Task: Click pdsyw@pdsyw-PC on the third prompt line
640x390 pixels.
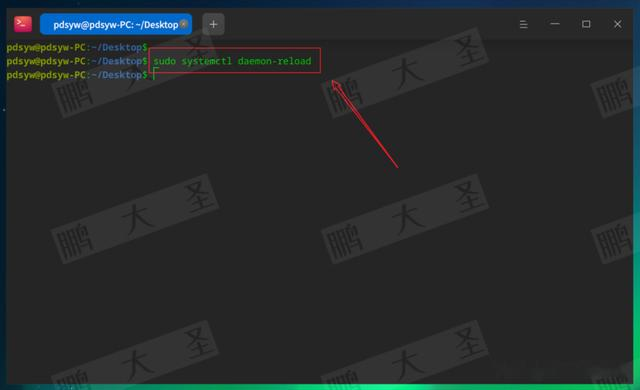Action: click(x=46, y=75)
